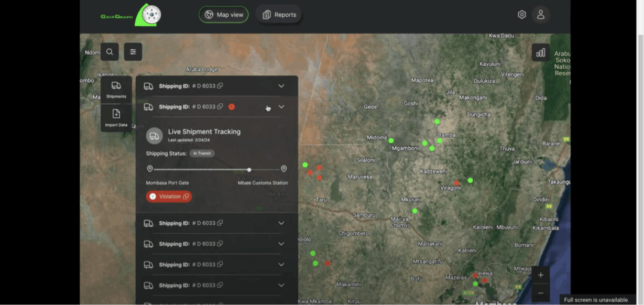644x305 pixels.
Task: Expand the first shipment row chevron
Action: (281, 86)
